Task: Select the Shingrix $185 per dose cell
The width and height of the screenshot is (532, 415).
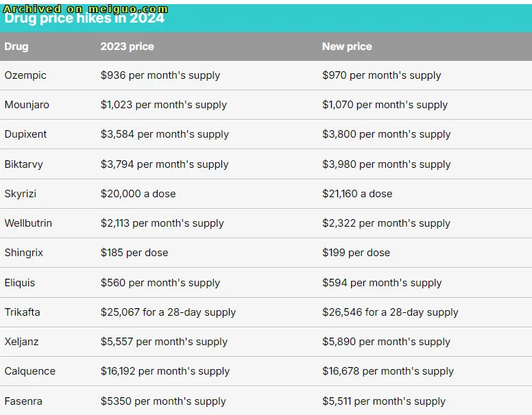Action: [134, 253]
